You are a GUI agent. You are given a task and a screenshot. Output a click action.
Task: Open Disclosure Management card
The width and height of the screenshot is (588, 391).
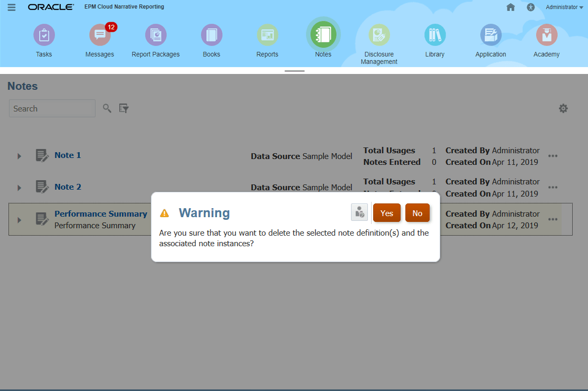tap(379, 44)
